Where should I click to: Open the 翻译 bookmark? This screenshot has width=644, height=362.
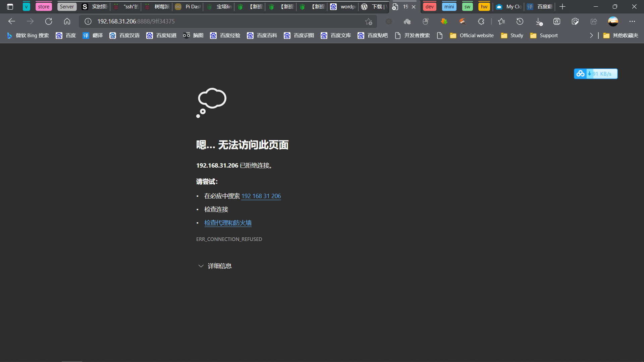(93, 36)
